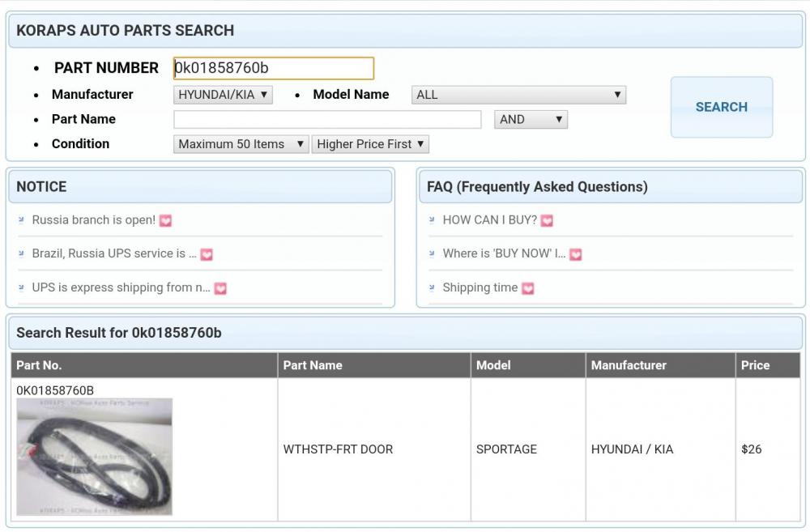810x532 pixels.
Task: Click the FAQ (Frequently Asked Questions) heading
Action: [537, 186]
